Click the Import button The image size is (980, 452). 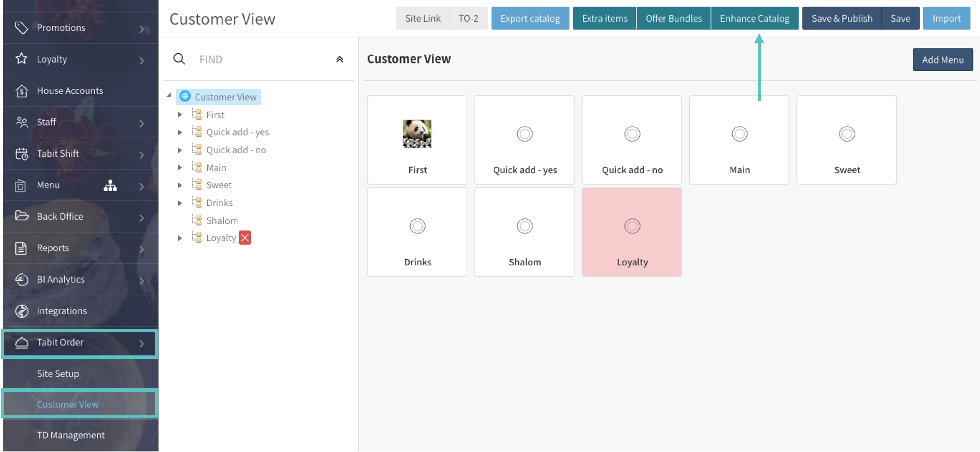click(946, 18)
